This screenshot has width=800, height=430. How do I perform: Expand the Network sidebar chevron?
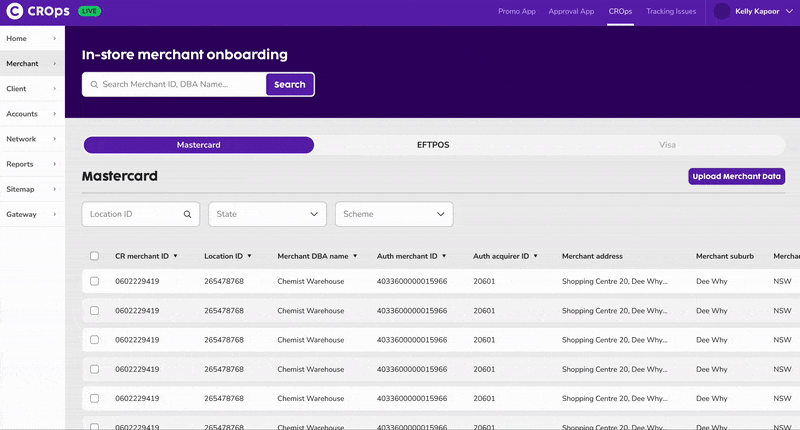pos(55,139)
